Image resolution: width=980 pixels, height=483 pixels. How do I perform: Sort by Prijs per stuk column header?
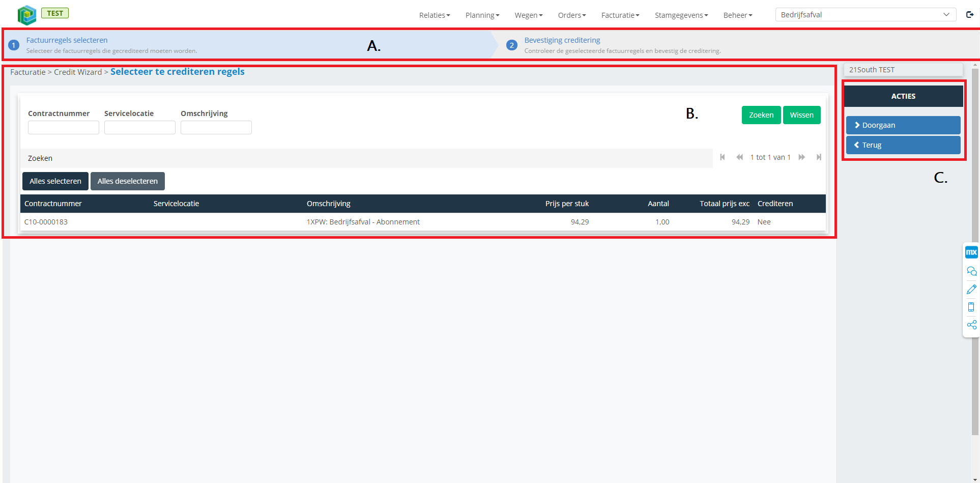click(567, 204)
